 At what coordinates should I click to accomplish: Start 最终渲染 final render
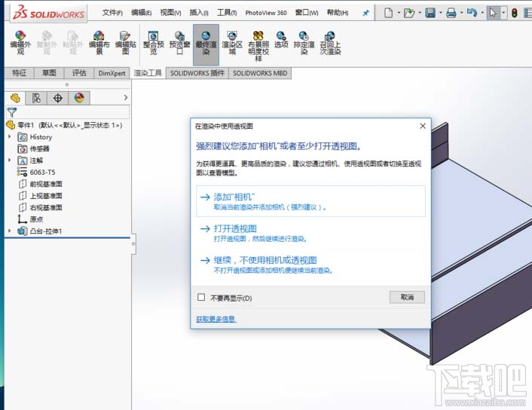click(x=206, y=44)
